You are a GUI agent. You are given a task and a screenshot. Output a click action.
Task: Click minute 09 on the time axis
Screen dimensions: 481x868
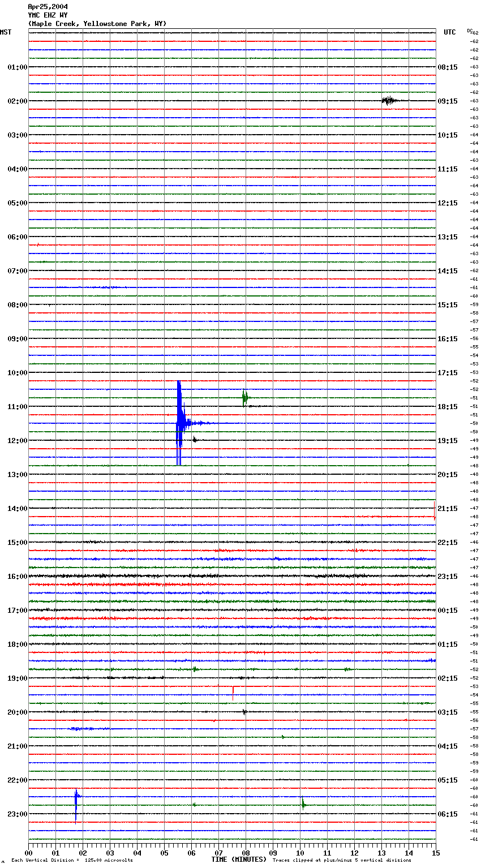tap(273, 853)
